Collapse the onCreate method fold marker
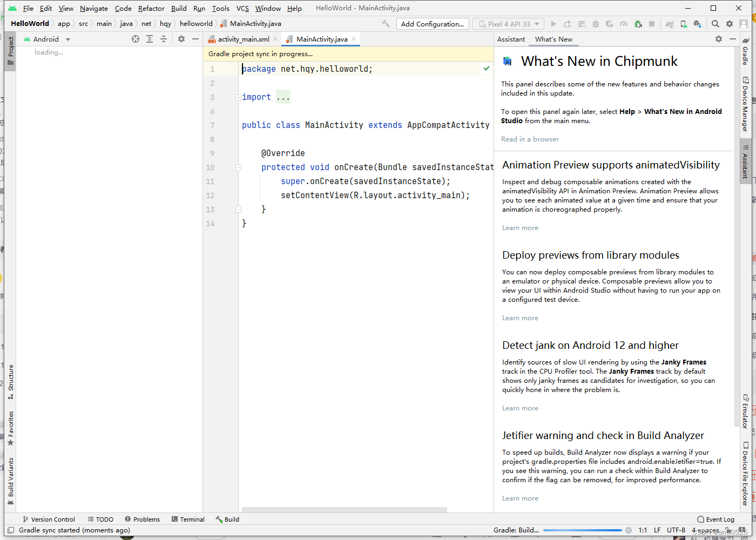Viewport: 756px width, 540px height. point(238,167)
